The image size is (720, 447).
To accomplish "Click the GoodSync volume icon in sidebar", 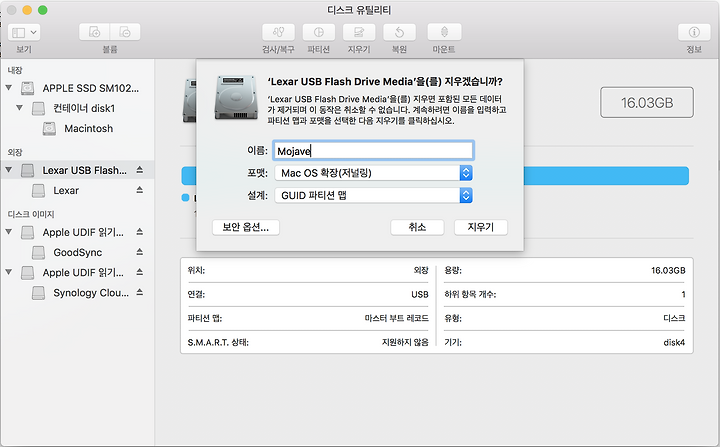I will (38, 252).
